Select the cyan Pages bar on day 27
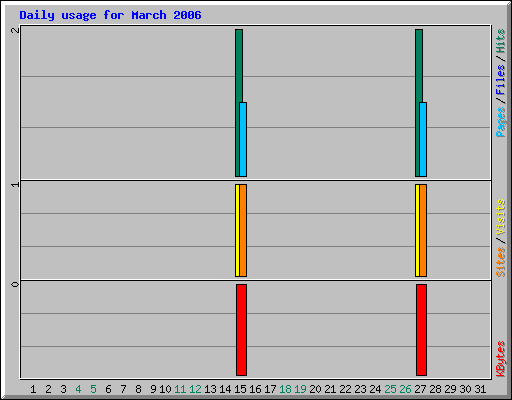512x400 pixels. [x=423, y=139]
